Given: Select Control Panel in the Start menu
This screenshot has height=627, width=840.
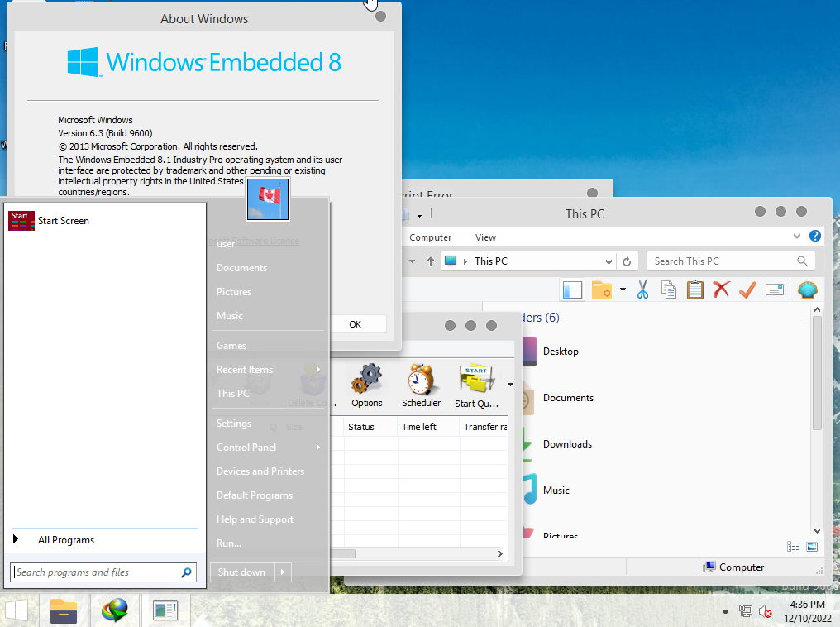Looking at the screenshot, I should click(x=246, y=448).
